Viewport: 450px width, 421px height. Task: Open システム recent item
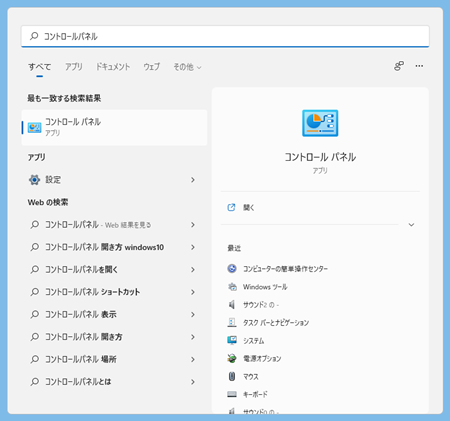[253, 341]
